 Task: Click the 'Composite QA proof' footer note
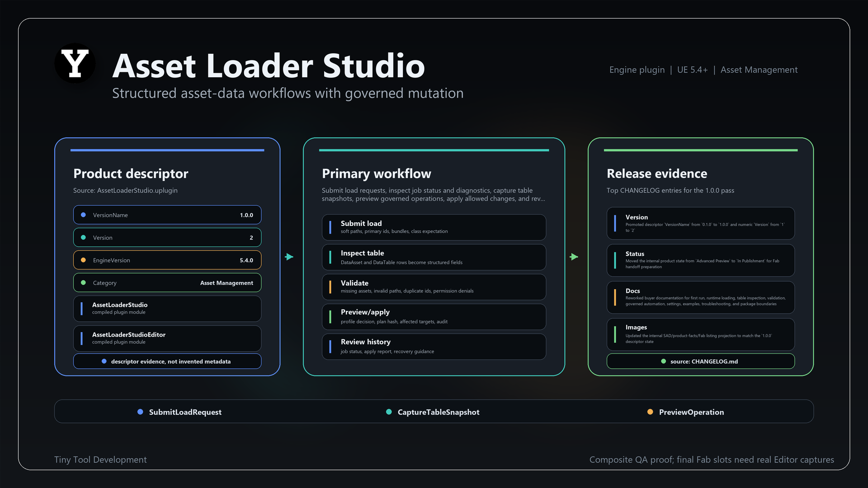pyautogui.click(x=712, y=460)
